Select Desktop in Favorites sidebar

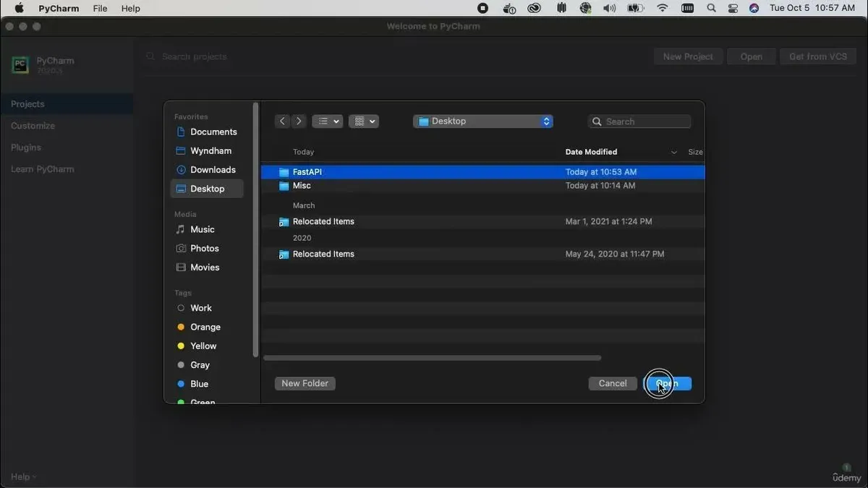(x=207, y=189)
